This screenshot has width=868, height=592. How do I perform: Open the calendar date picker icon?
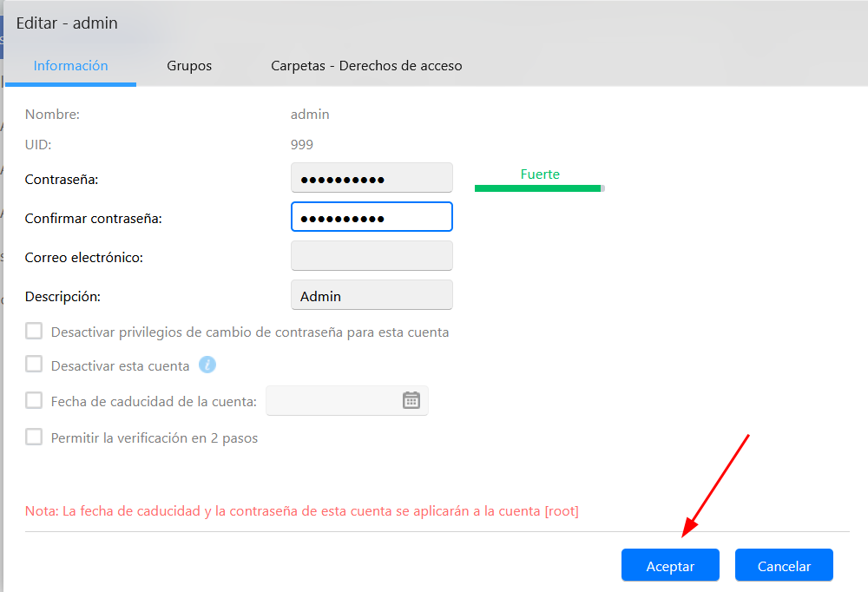click(411, 400)
